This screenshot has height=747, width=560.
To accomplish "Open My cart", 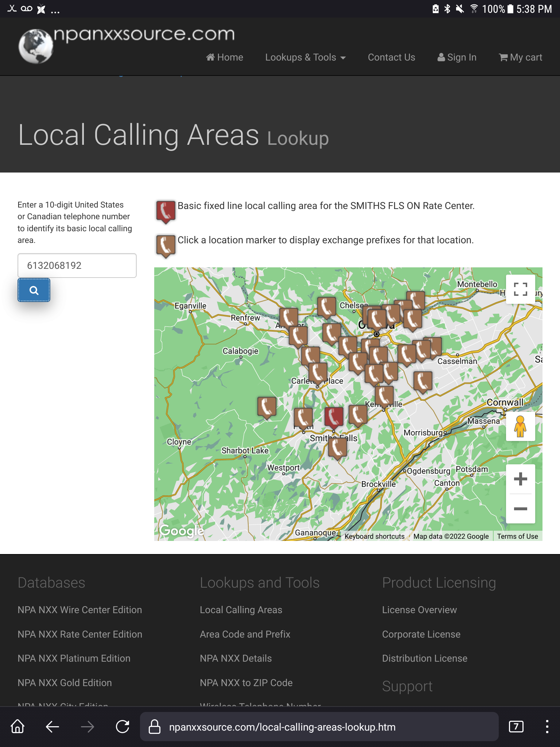I will pos(521,57).
